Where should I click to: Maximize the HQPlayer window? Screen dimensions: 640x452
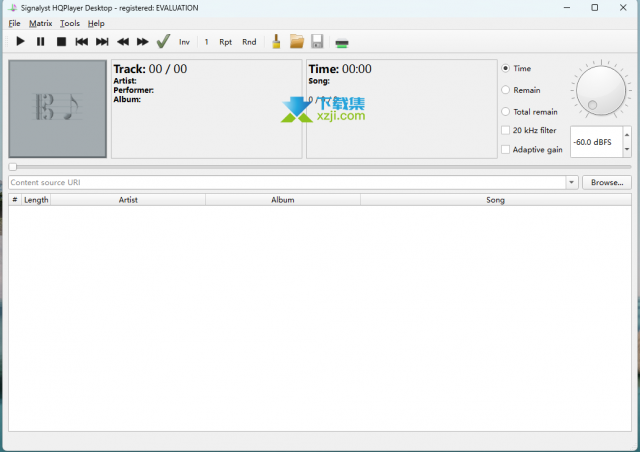(x=595, y=8)
